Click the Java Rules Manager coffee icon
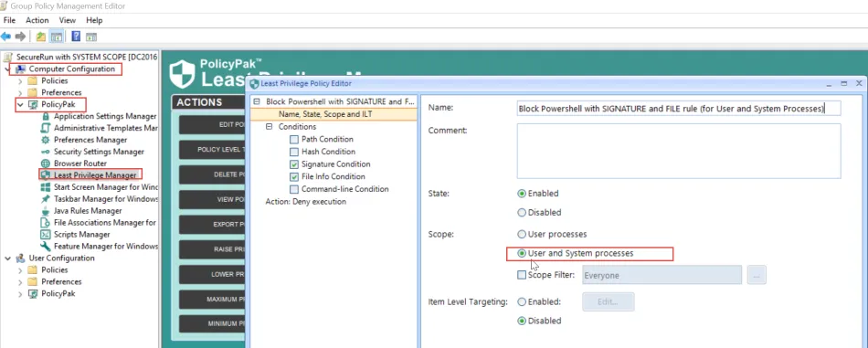 [x=46, y=211]
